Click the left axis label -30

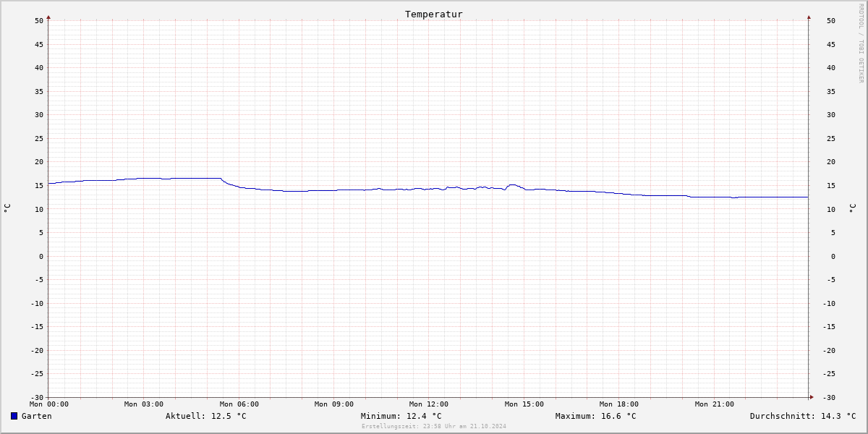[37, 397]
